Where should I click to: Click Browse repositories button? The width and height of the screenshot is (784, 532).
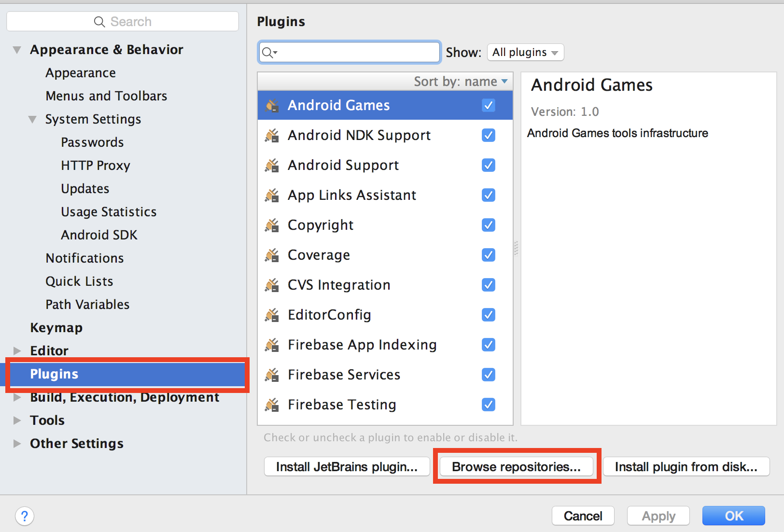pos(516,467)
